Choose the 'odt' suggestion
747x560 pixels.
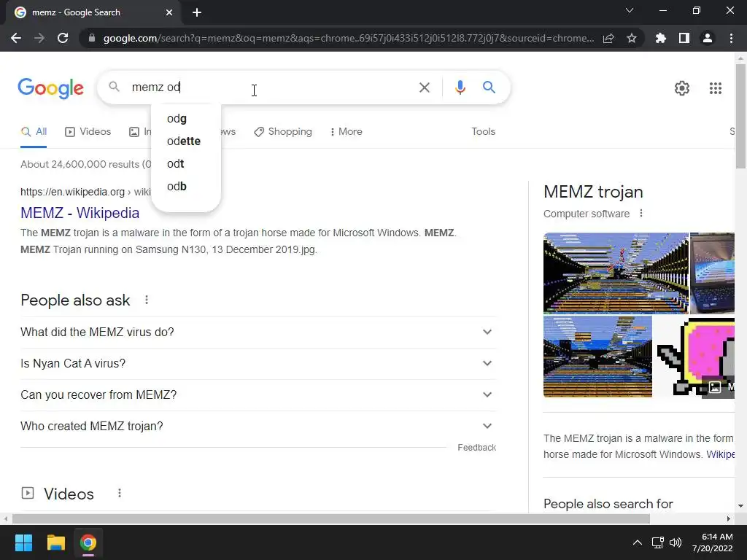[x=186, y=164]
